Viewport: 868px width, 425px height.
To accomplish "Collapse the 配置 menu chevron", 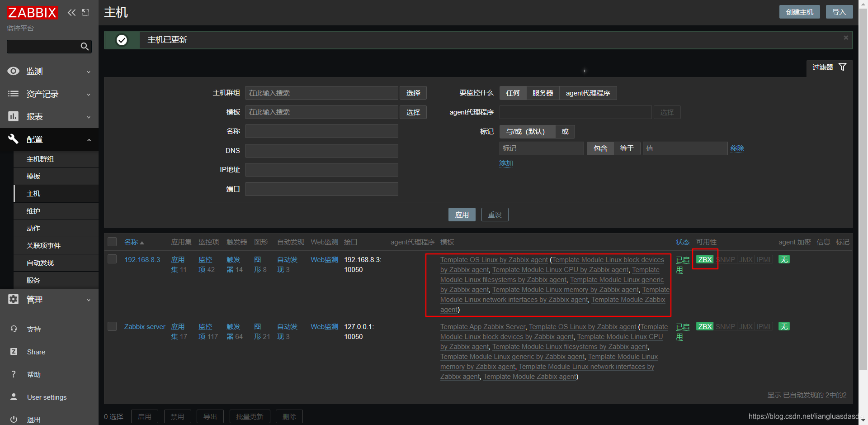I will tap(89, 140).
